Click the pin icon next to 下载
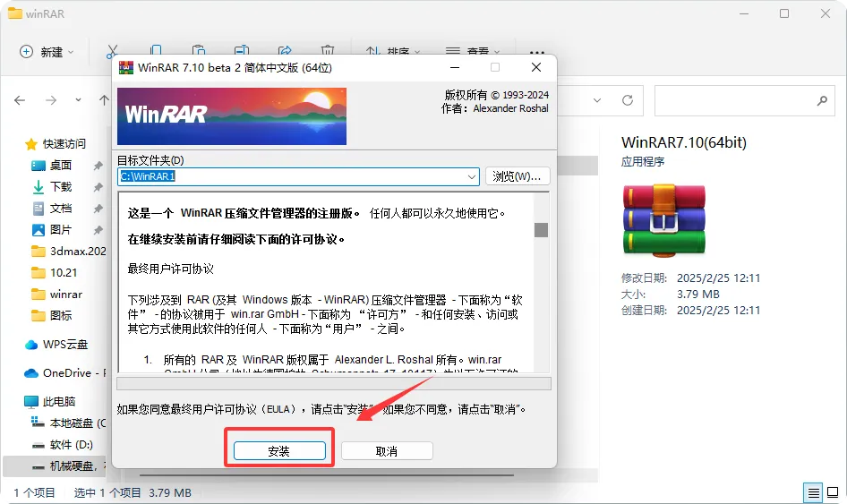Viewport: 847px width, 504px height. coord(98,187)
